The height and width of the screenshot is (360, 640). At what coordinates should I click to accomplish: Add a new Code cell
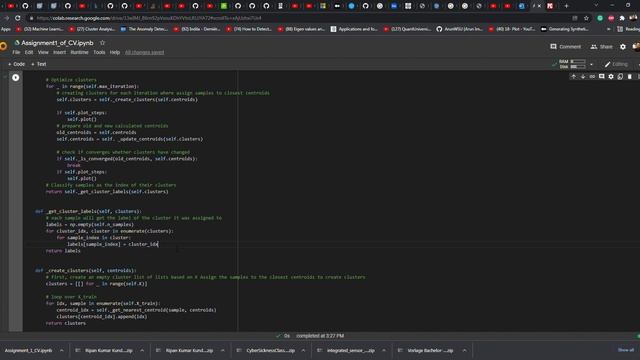[x=16, y=64]
